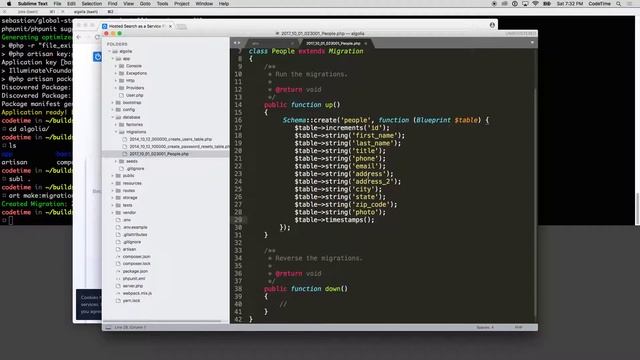
Task: Collapse the database folder
Action: (x=113, y=117)
